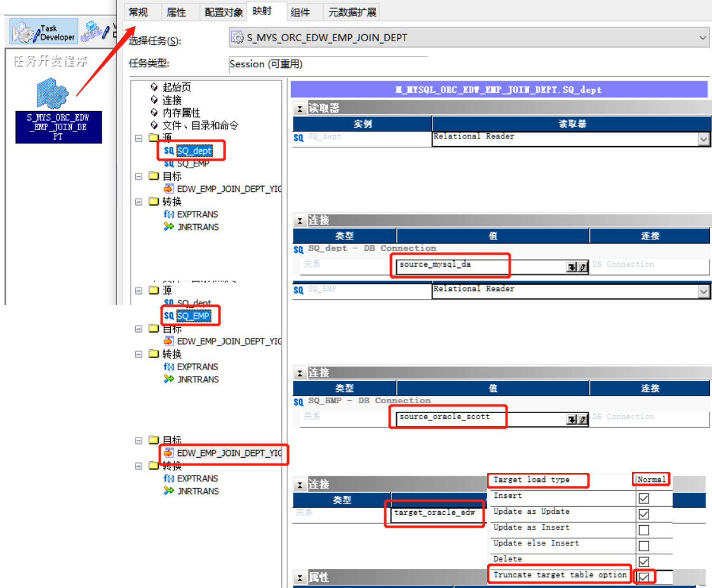Collapse the 源 folder containing highlighted SQ_EMP
712x588 pixels.
point(139,291)
